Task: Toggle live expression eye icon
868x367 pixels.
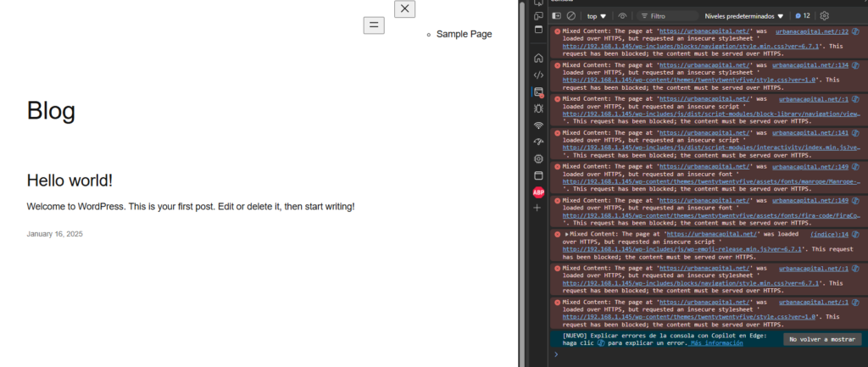Action: pyautogui.click(x=623, y=15)
